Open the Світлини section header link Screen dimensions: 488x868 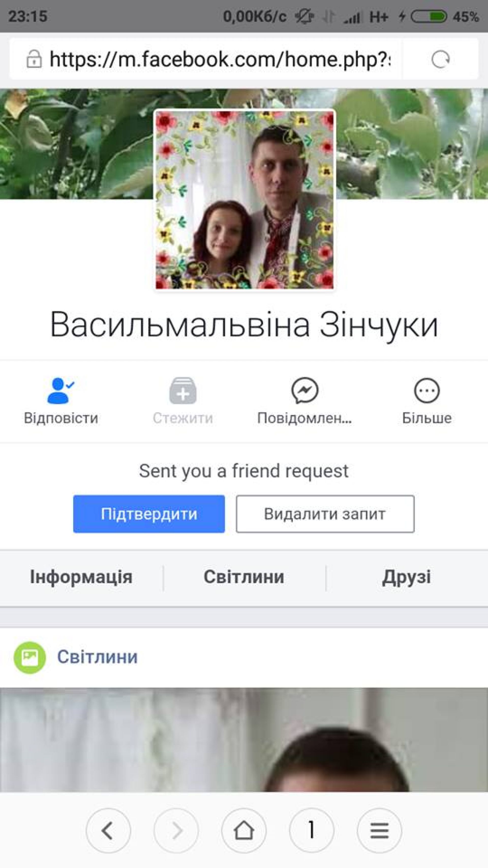pyautogui.click(x=97, y=657)
